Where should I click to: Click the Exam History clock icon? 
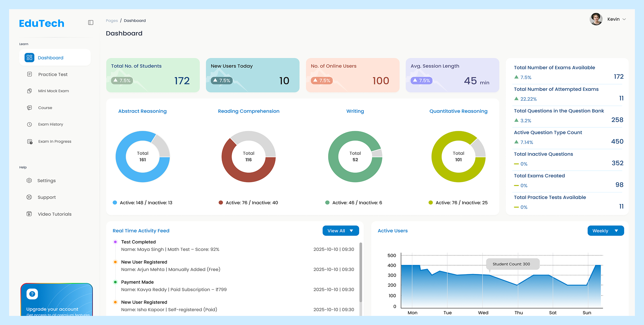30,124
